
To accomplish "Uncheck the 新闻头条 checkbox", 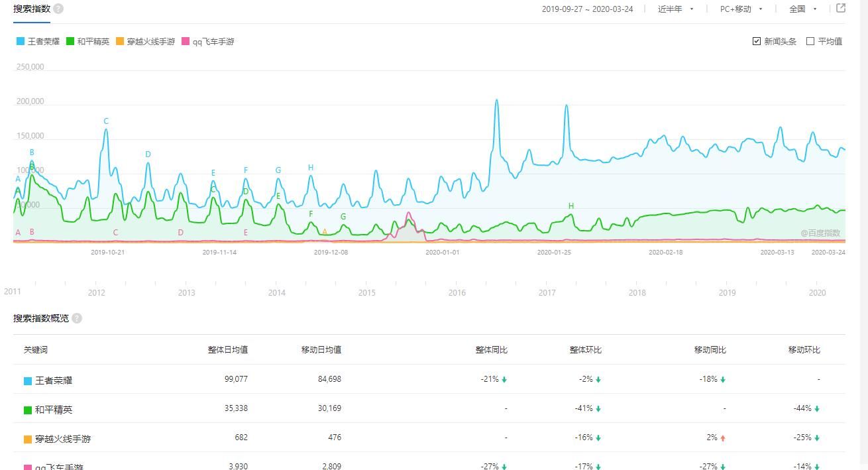I will tap(757, 41).
